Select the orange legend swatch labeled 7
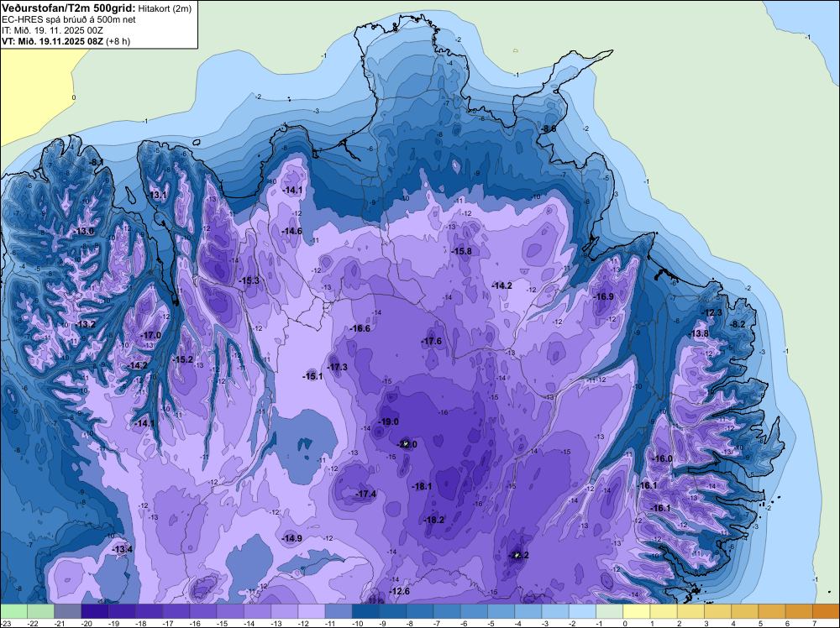Viewport: 840px width, 628px height. [826, 611]
